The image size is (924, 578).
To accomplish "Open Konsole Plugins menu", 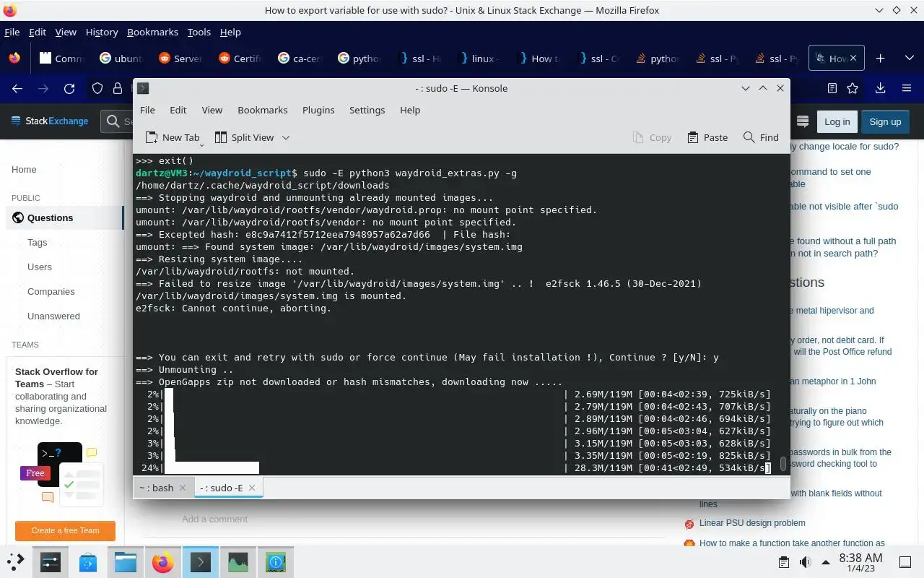I will (x=318, y=110).
